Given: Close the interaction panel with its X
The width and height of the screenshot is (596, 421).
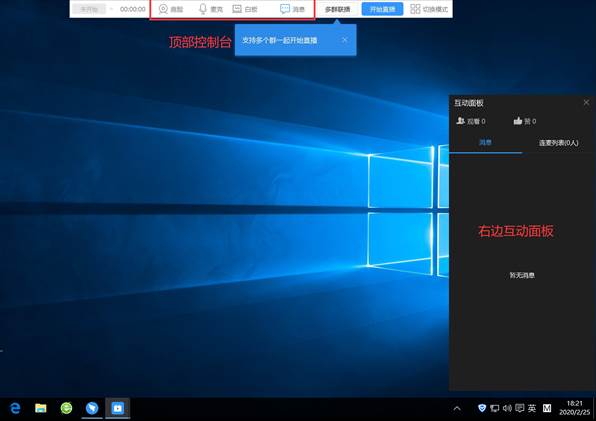Looking at the screenshot, I should click(x=586, y=103).
